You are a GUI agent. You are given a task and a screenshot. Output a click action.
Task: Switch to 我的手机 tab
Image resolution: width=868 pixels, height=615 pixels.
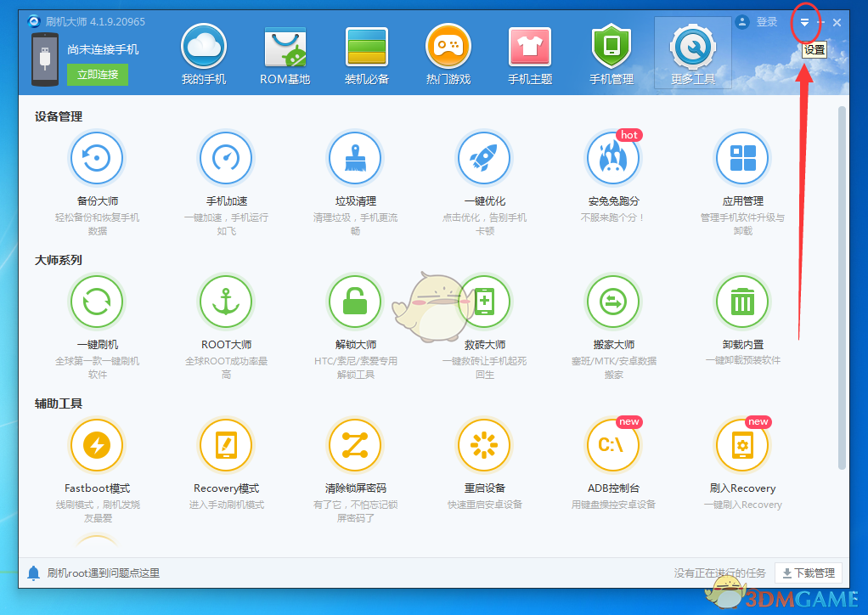pos(204,55)
